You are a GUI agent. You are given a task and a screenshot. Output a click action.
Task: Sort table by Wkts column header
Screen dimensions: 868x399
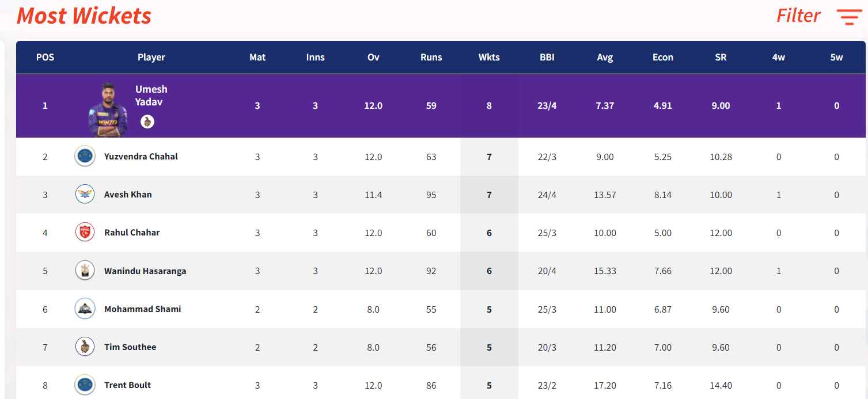[489, 57]
